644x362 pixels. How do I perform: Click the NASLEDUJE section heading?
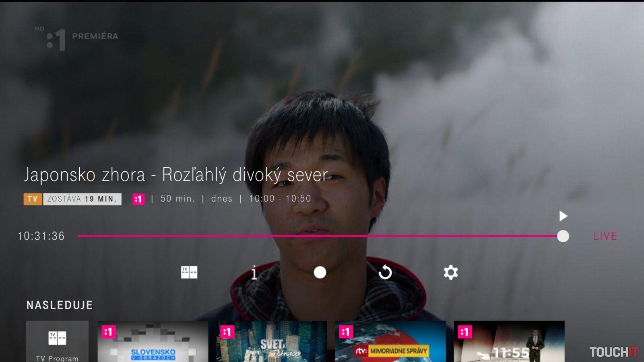coord(60,305)
